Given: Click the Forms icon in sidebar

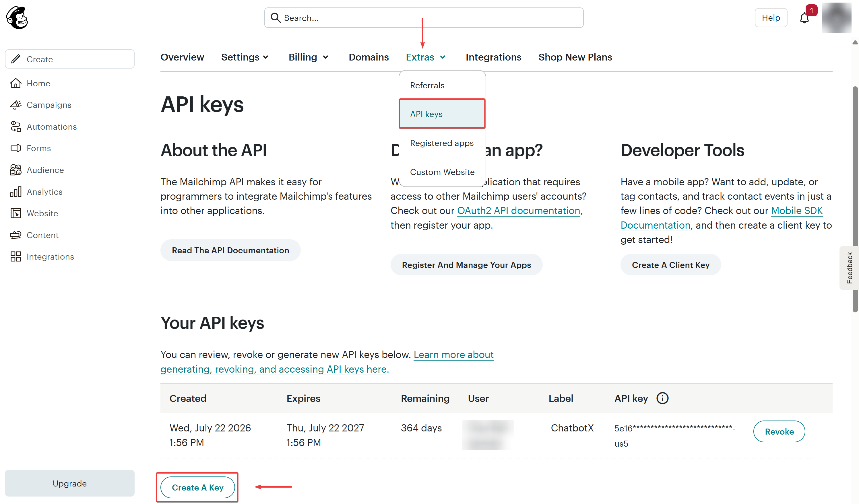Looking at the screenshot, I should [16, 148].
